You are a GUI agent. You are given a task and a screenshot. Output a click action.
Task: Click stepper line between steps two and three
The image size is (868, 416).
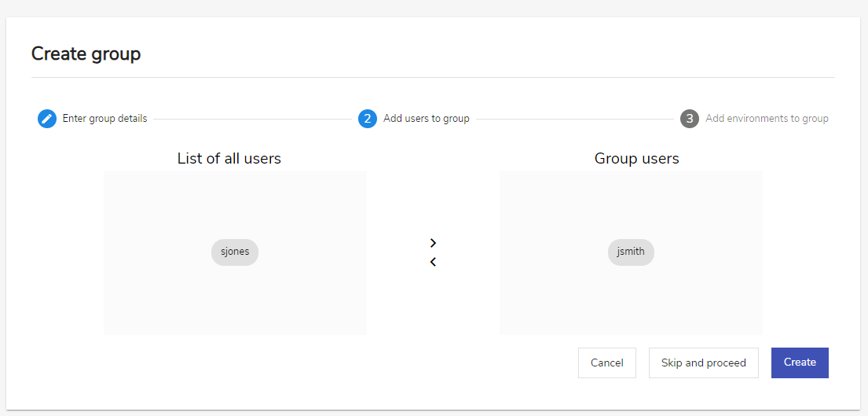[x=574, y=119]
